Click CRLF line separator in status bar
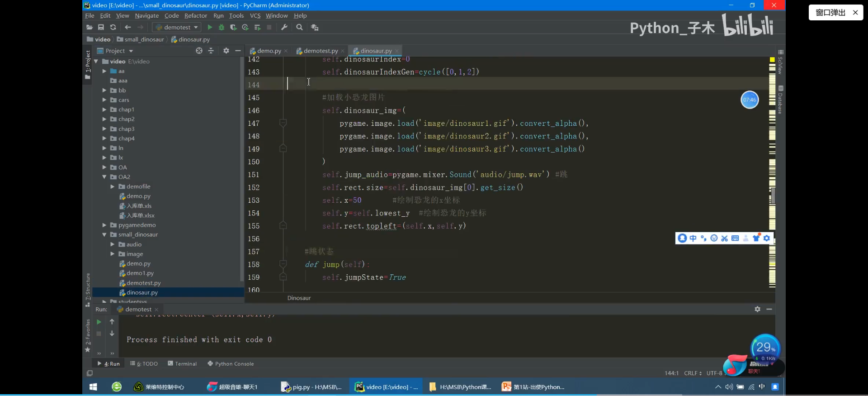868x396 pixels. click(x=693, y=373)
